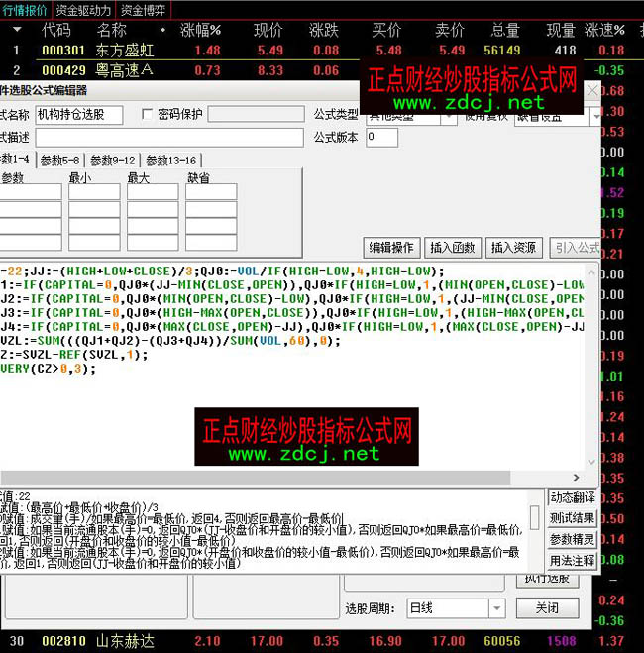The height and width of the screenshot is (653, 644).
Task: Click the 编辑操作 button
Action: (x=391, y=248)
